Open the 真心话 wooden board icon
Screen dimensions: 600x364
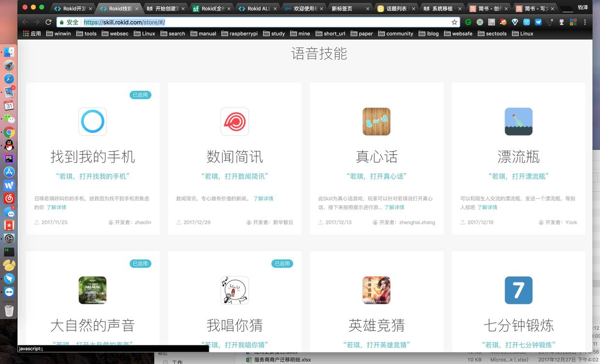[x=376, y=121]
